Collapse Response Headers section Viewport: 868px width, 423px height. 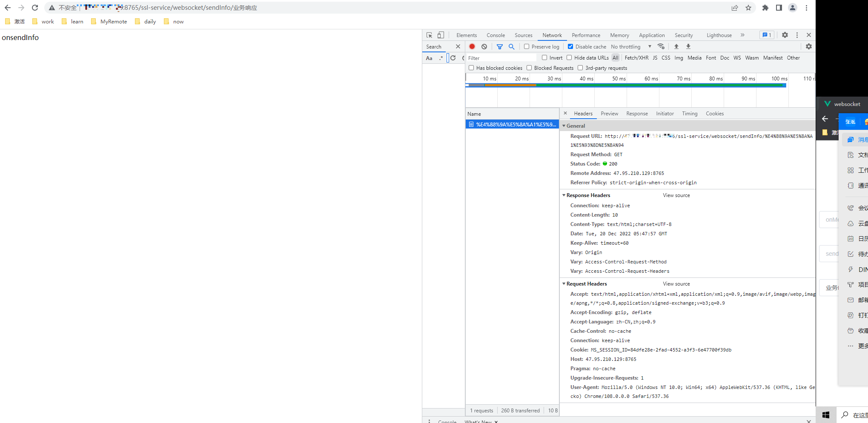(x=564, y=195)
